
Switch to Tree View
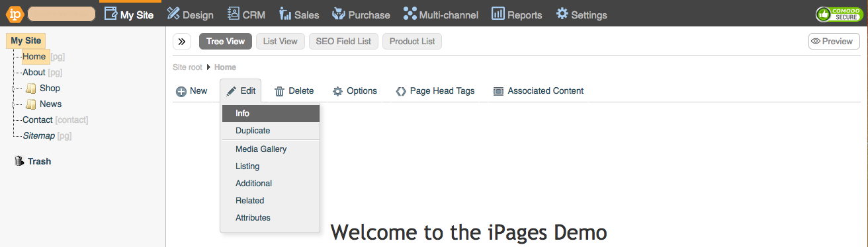[226, 41]
